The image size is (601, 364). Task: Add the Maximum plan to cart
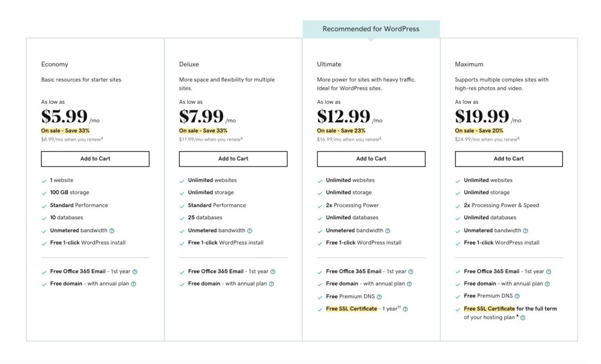click(x=508, y=159)
